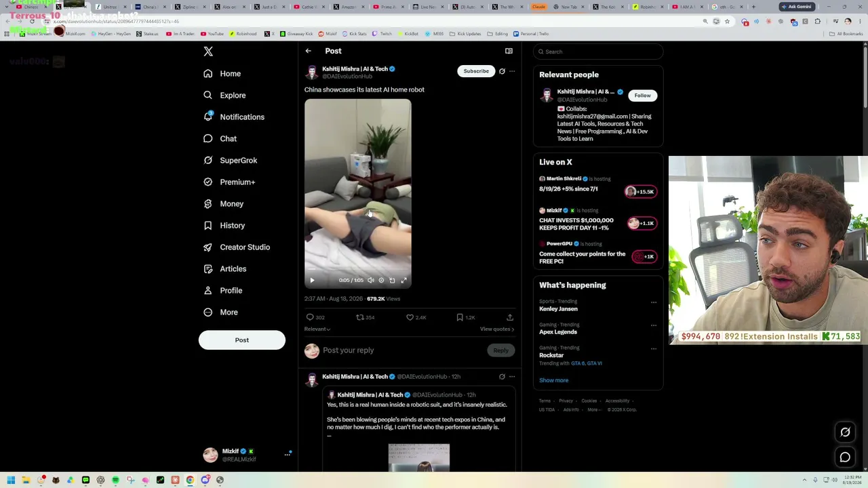Expand the More menu in the sidebar
This screenshot has height=488, width=868.
(221, 312)
